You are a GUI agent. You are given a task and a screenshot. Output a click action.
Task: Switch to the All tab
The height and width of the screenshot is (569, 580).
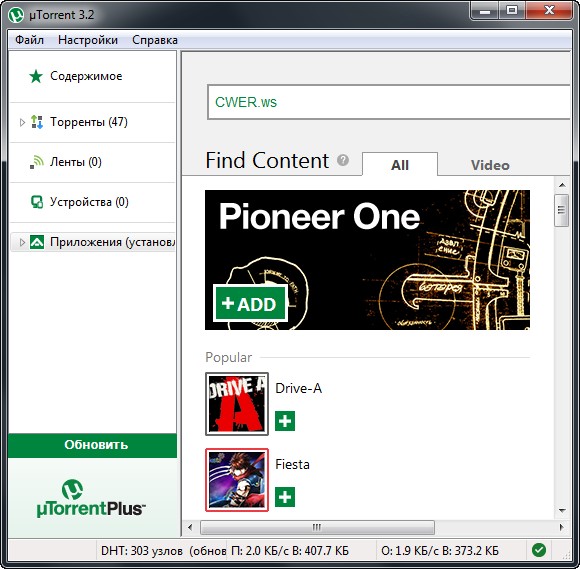coord(400,164)
